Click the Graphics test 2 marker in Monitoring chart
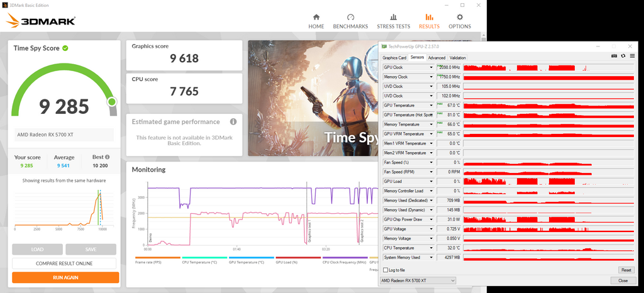Viewport: 644px width, 293px height. (x=362, y=232)
